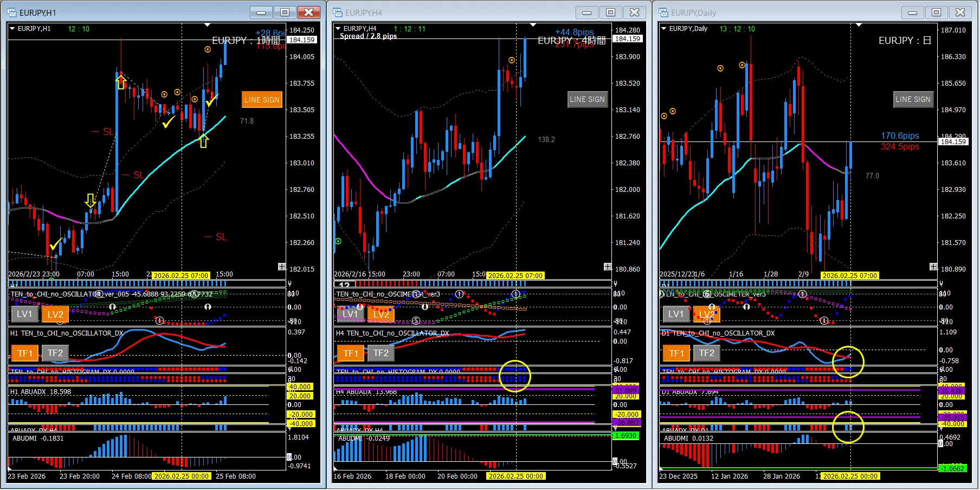The height and width of the screenshot is (490, 980).
Task: Click the green "1.6930" level label in H4
Action: (626, 436)
